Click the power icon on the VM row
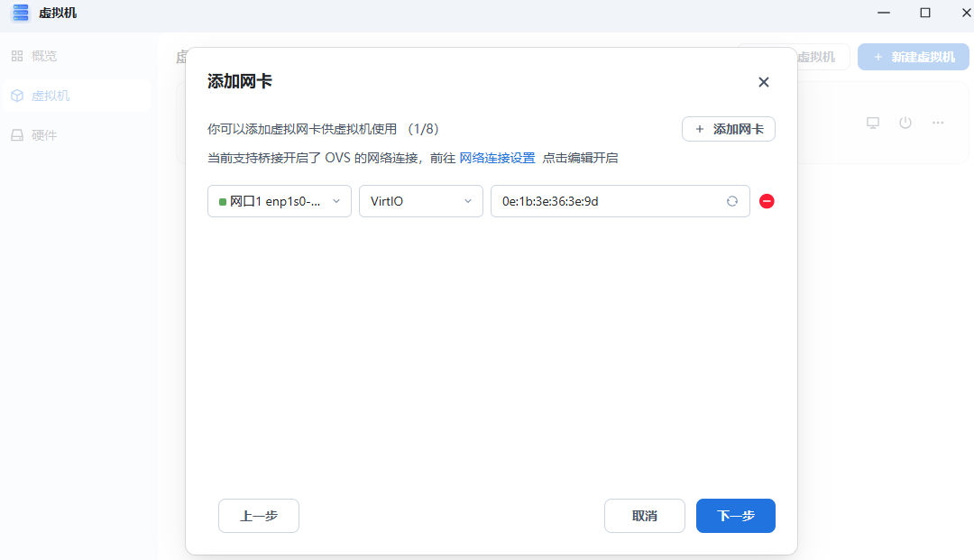This screenshot has width=974, height=560. pos(905,123)
